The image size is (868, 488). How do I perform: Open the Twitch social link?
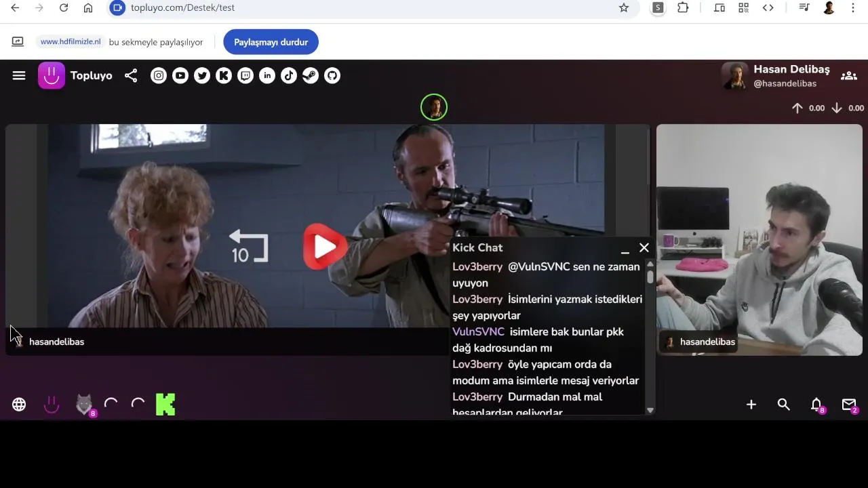click(x=245, y=76)
